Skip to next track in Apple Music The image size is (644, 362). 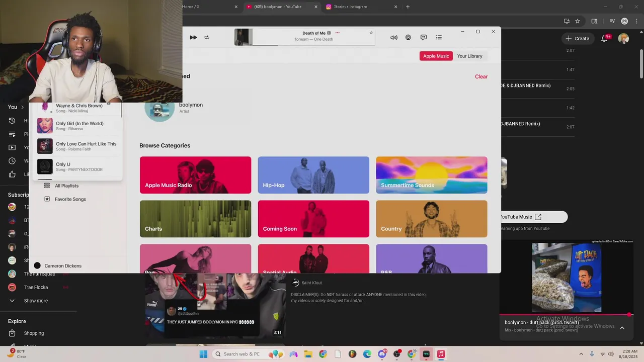[193, 37]
